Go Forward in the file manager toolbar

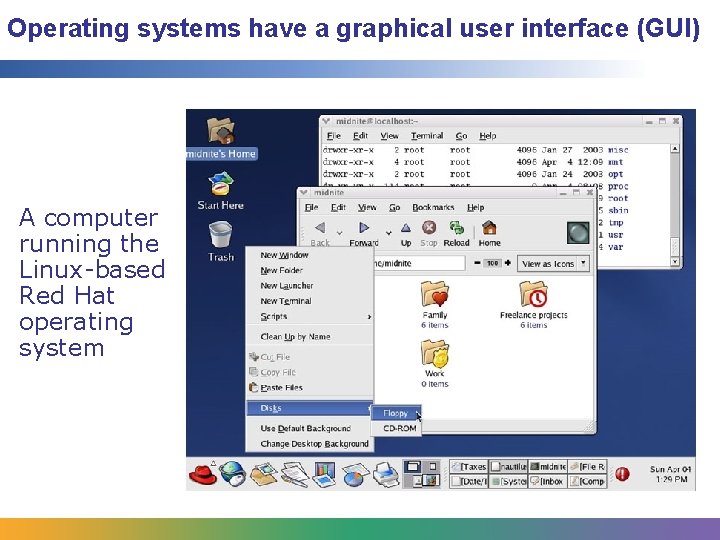[364, 234]
